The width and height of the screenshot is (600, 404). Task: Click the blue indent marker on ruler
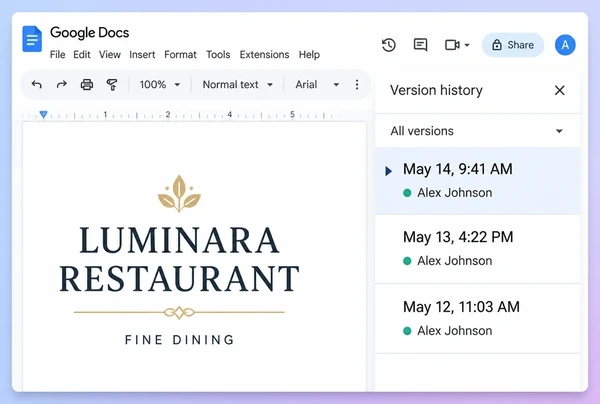point(43,114)
